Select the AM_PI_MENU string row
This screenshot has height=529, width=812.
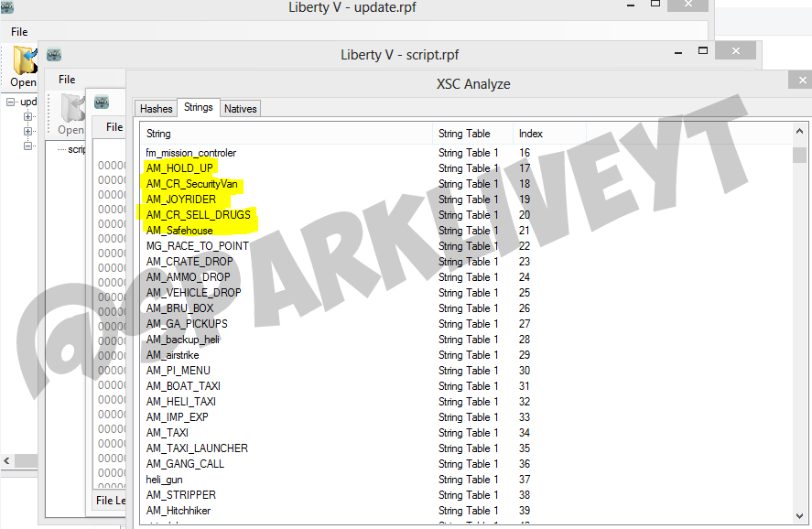coord(466,370)
